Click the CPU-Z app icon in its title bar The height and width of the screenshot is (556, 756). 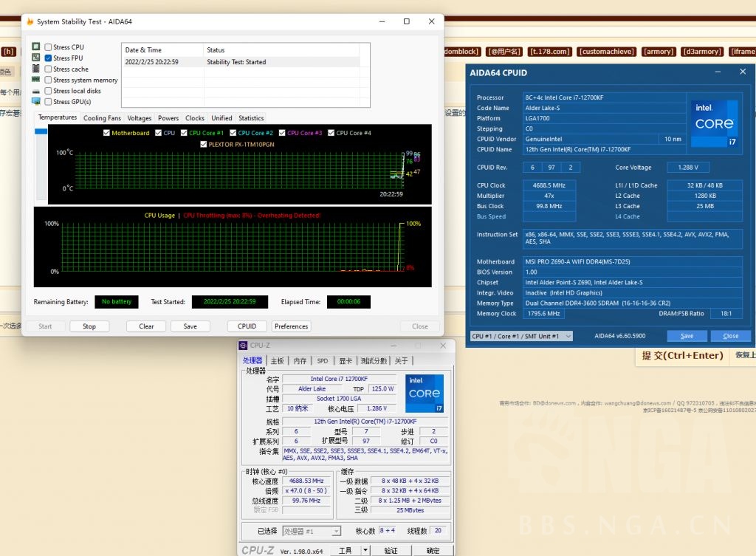pyautogui.click(x=244, y=345)
